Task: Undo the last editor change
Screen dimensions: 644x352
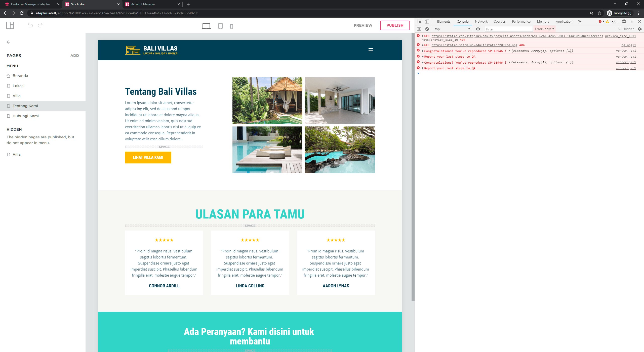Action: 30,25
